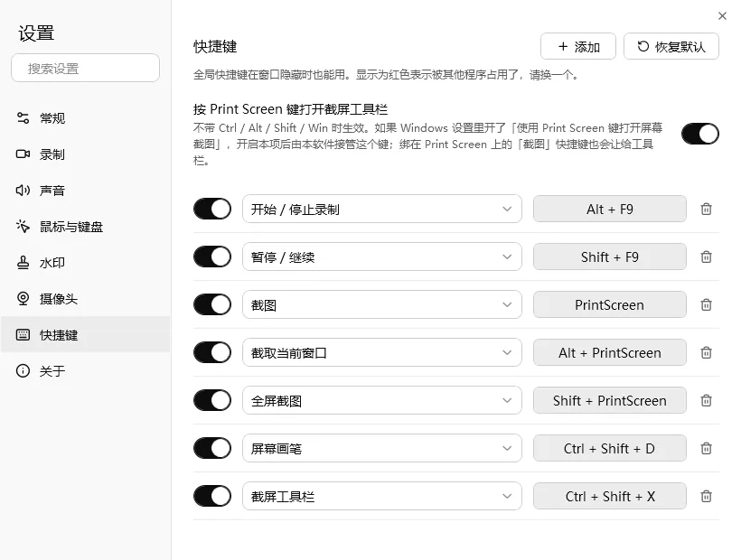Screen dimensions: 741x560
Task: Click the 添加 button
Action: click(x=578, y=46)
